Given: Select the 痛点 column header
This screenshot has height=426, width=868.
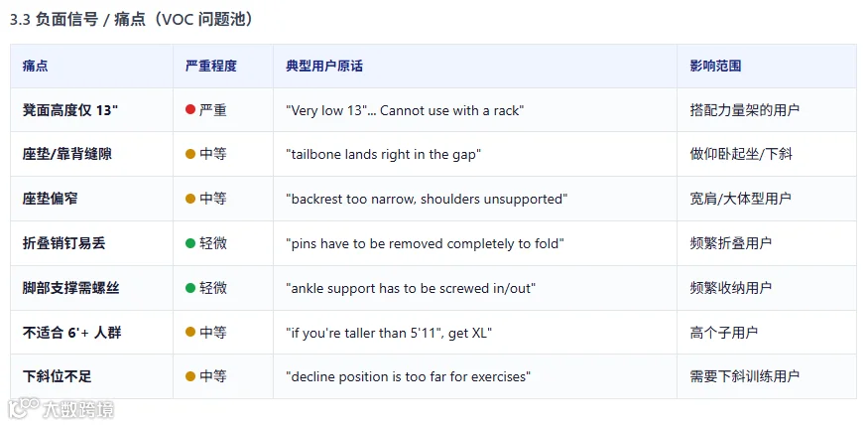Looking at the screenshot, I should click(35, 66).
